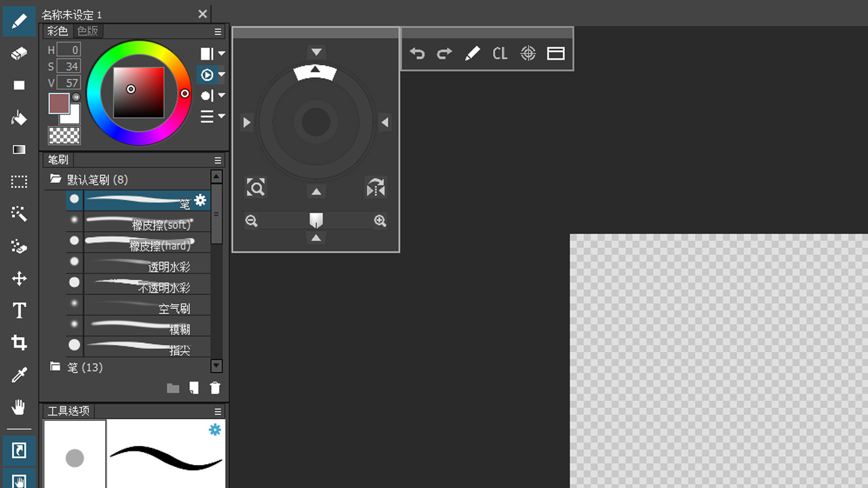
Task: Click the flip canvas icon in navigator
Action: (376, 187)
